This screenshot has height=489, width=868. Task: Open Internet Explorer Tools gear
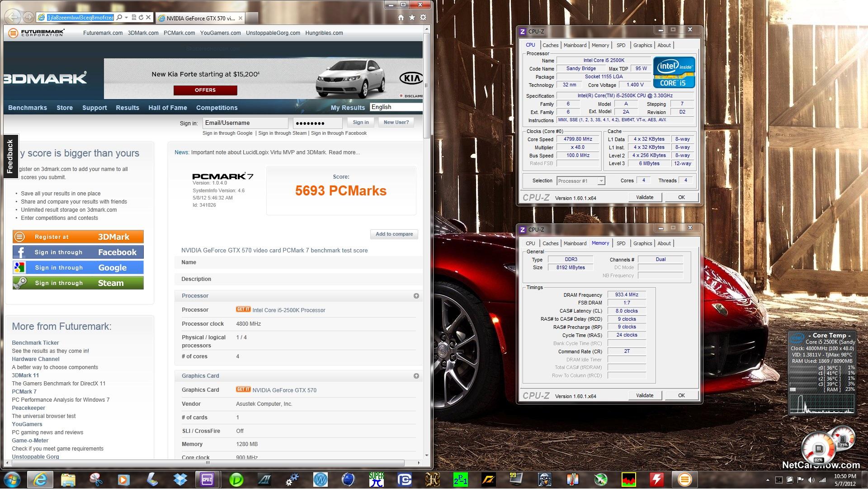pyautogui.click(x=423, y=18)
